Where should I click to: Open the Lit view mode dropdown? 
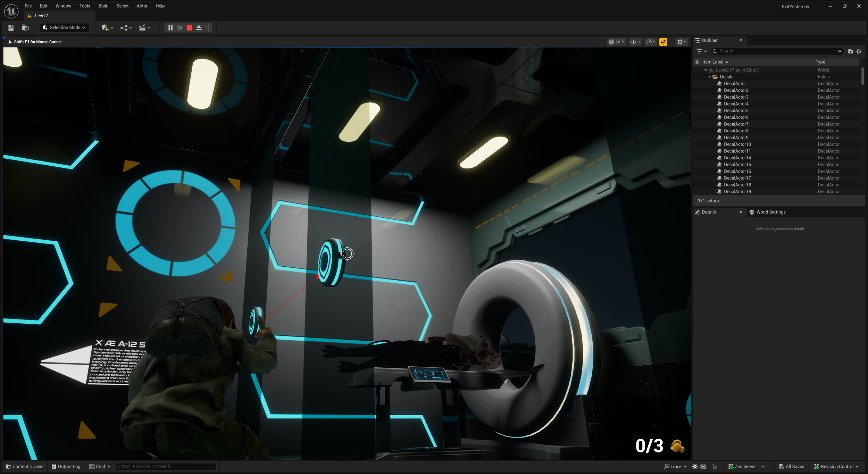click(616, 42)
